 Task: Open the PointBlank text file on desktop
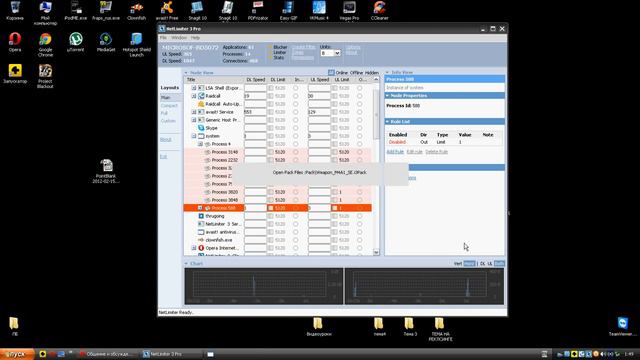106,171
